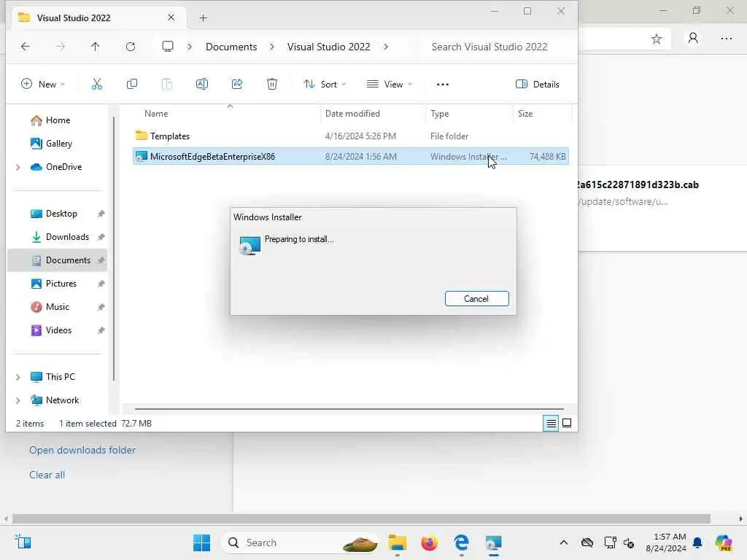Expand the Network tree node
This screenshot has height=560, width=747.
pyautogui.click(x=18, y=400)
